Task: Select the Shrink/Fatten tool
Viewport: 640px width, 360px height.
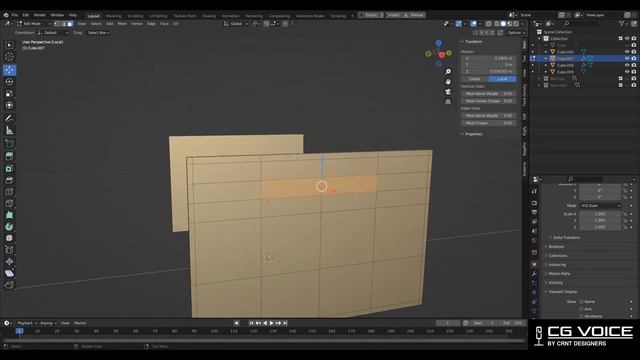Action: click(9, 262)
